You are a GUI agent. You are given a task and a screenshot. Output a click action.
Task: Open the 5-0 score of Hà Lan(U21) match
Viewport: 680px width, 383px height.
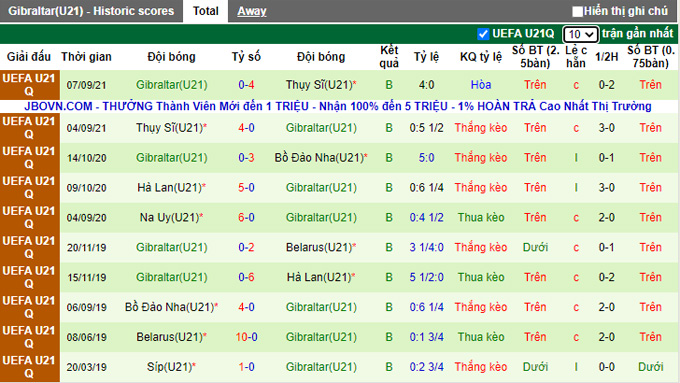(x=246, y=188)
